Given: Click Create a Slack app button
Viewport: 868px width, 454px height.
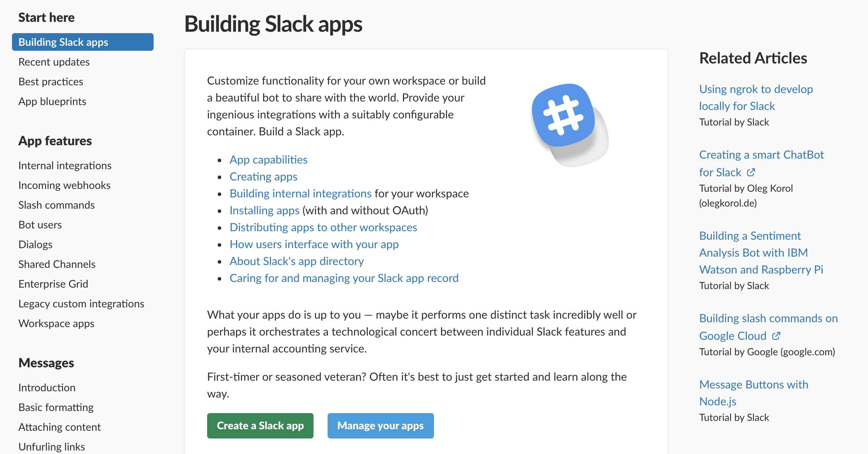Looking at the screenshot, I should point(260,426).
